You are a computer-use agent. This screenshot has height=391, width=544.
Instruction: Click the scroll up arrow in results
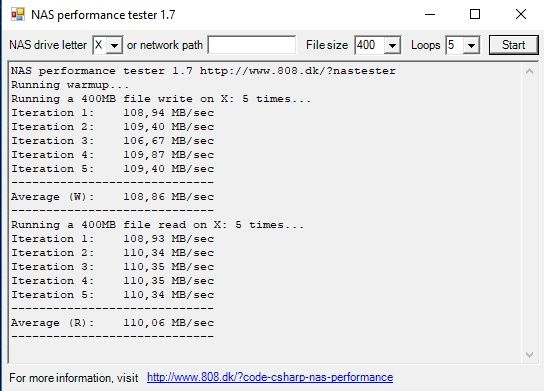(529, 71)
